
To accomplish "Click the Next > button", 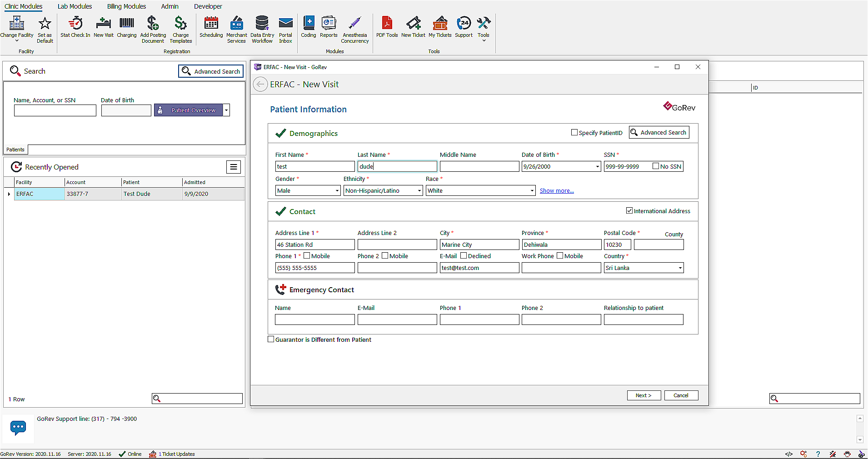I will pos(644,395).
